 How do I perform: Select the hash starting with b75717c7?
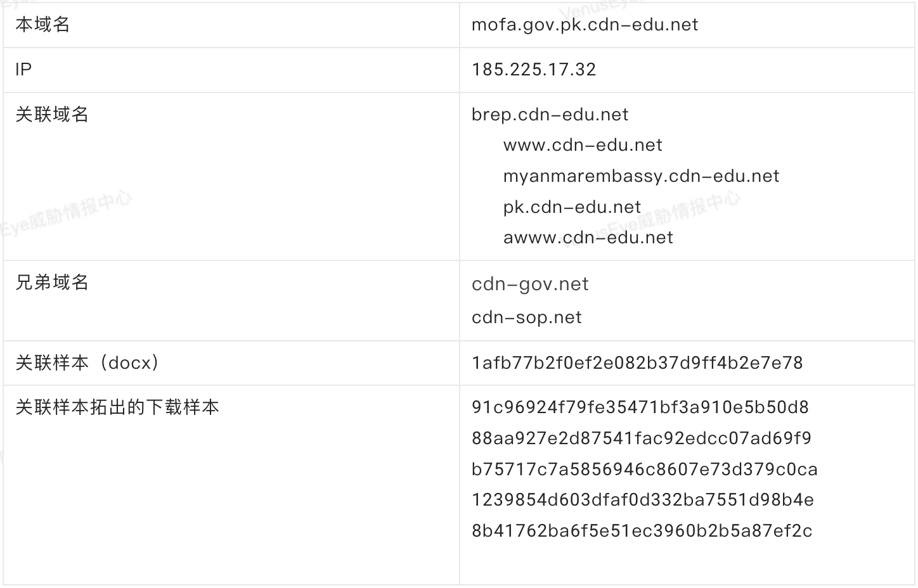644,470
